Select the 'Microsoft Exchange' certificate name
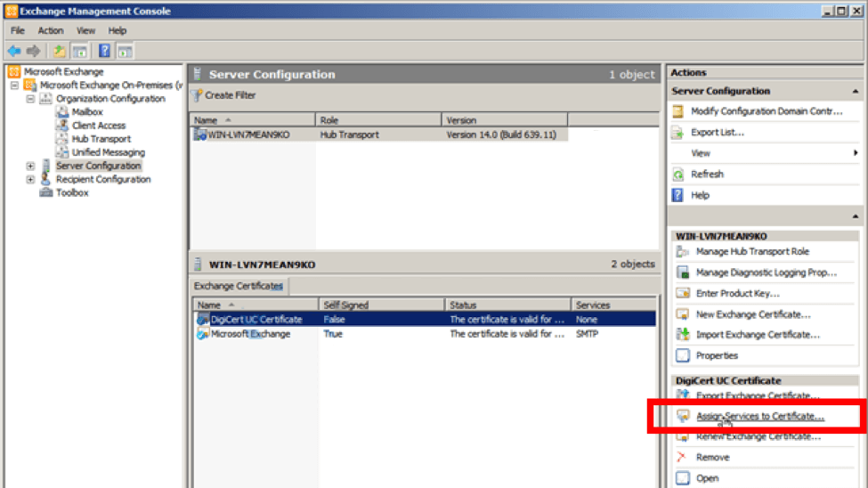This screenshot has width=868, height=488. click(250, 334)
